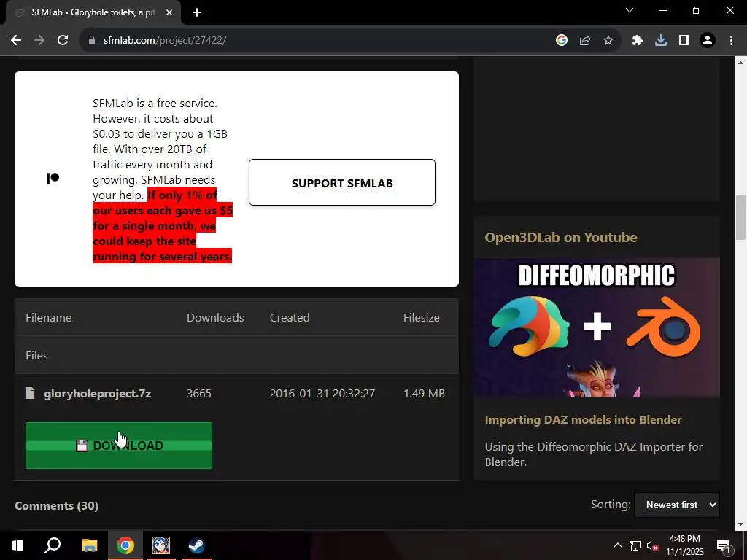This screenshot has height=560, width=747.
Task: Reload the page with the refresh icon
Action: click(x=63, y=41)
